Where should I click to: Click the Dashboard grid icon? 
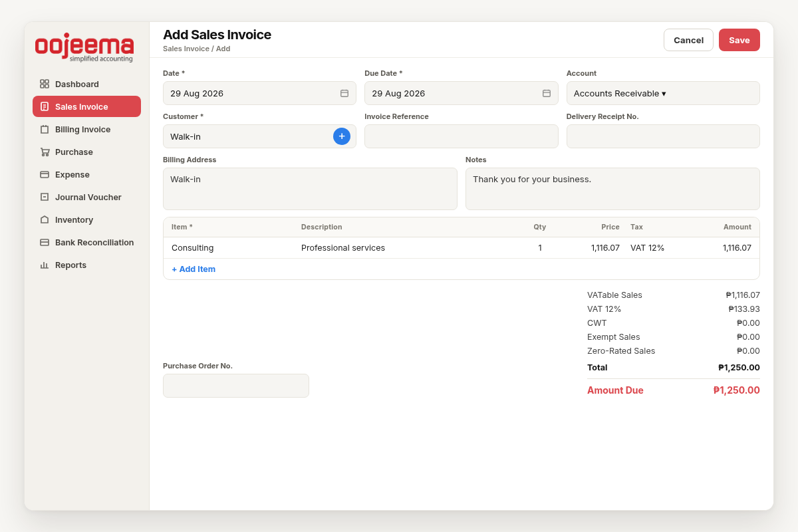click(45, 84)
